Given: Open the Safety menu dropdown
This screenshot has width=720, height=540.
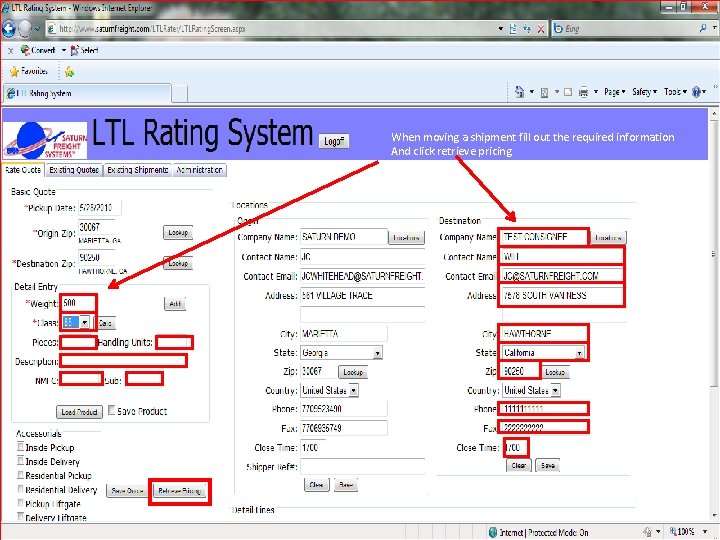Looking at the screenshot, I should pyautogui.click(x=644, y=92).
